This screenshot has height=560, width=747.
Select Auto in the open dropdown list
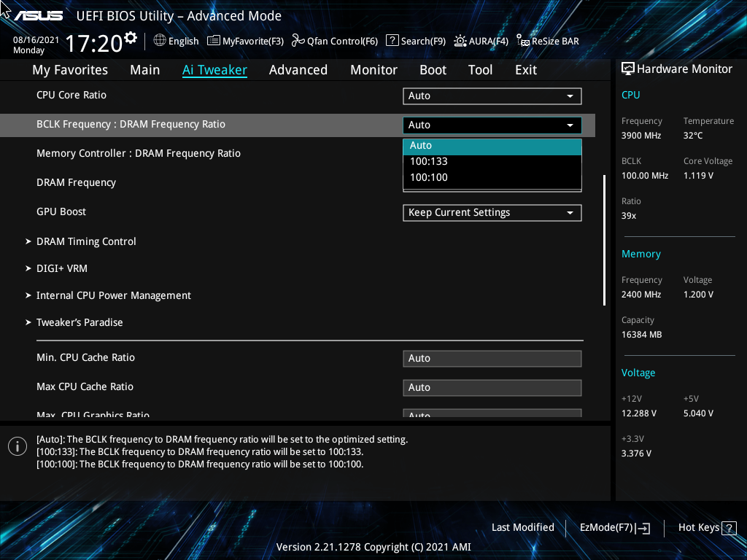492,146
